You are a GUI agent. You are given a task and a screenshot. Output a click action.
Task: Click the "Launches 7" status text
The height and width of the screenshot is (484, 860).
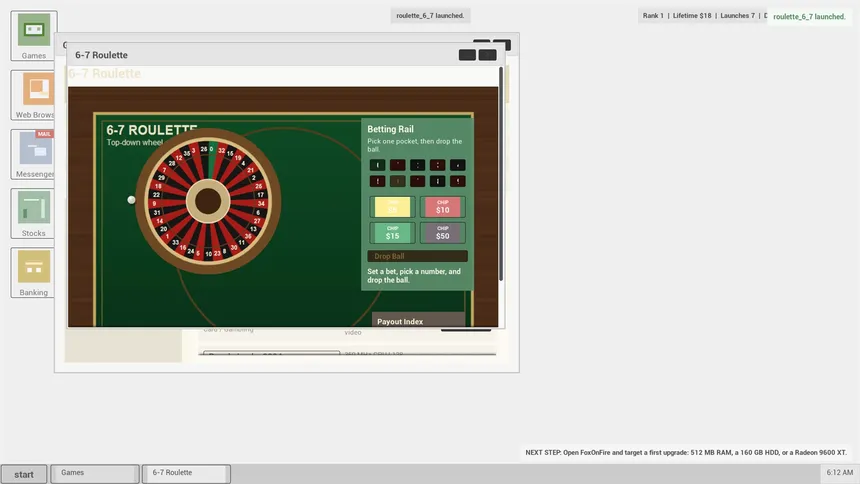pyautogui.click(x=737, y=15)
